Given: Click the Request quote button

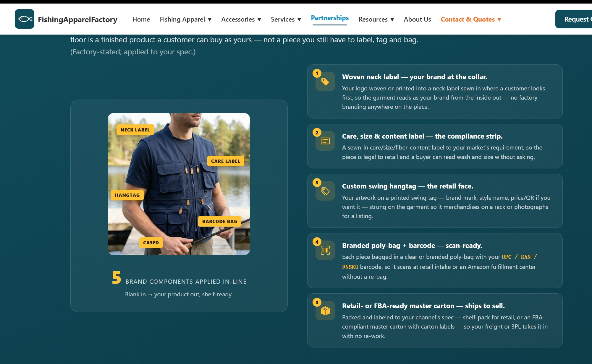Looking at the screenshot, I should [574, 19].
